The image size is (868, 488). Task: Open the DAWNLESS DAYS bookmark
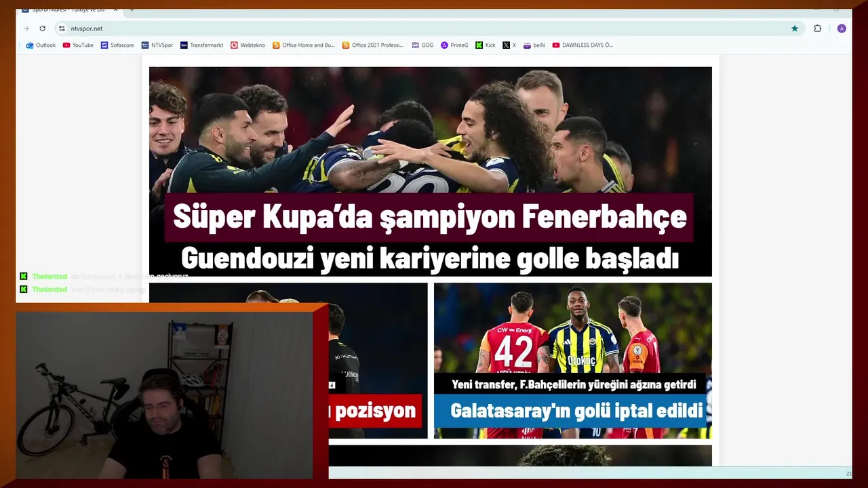point(583,45)
